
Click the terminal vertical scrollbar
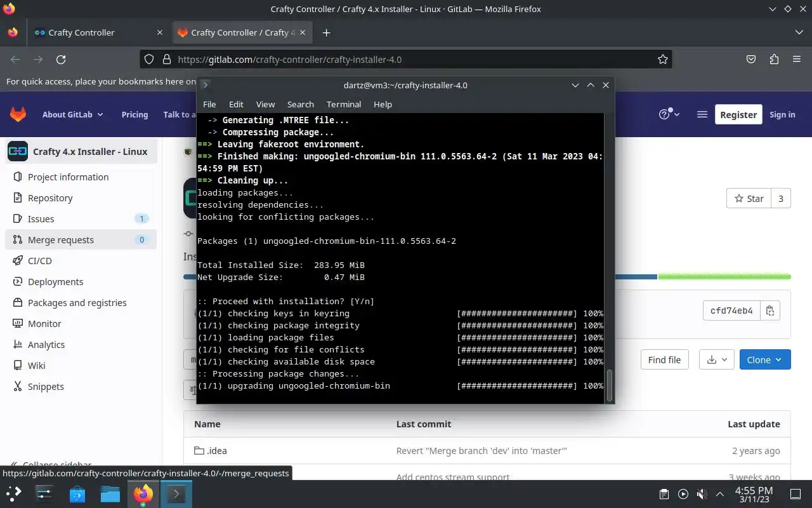coord(610,385)
